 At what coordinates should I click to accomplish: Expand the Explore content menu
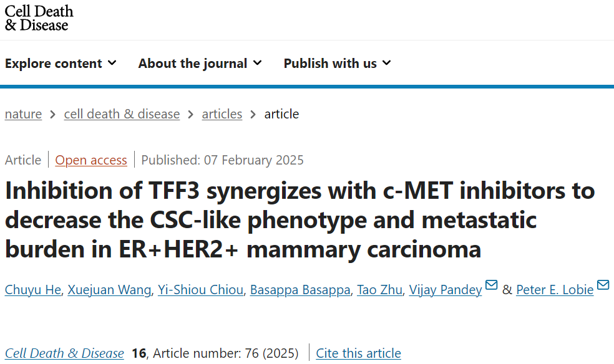click(61, 64)
